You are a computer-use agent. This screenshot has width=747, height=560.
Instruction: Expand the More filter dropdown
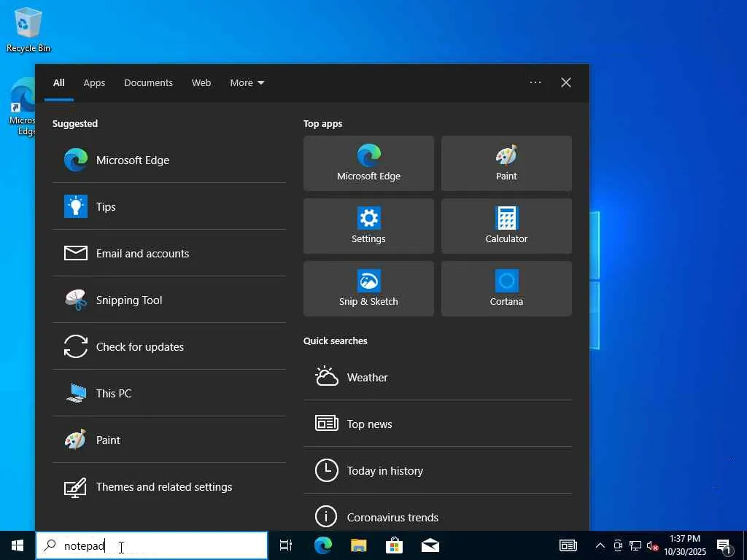tap(247, 83)
